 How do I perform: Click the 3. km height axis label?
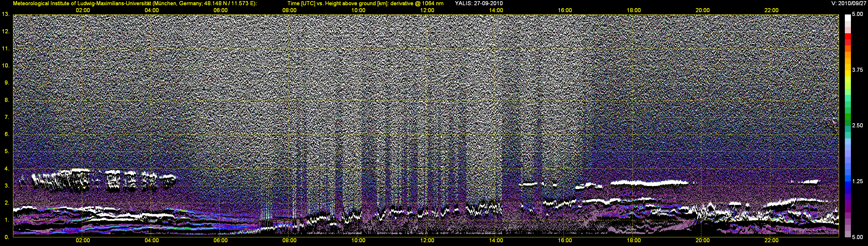(x=7, y=186)
